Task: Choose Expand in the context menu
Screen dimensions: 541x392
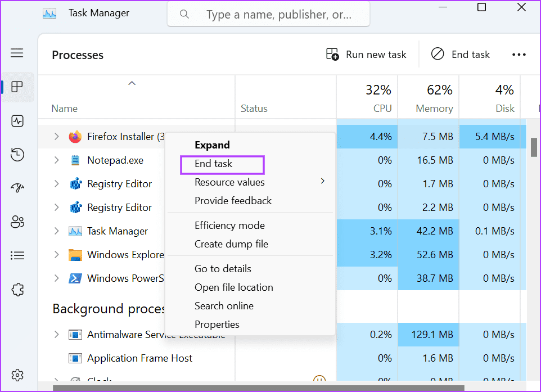Action: click(x=212, y=145)
